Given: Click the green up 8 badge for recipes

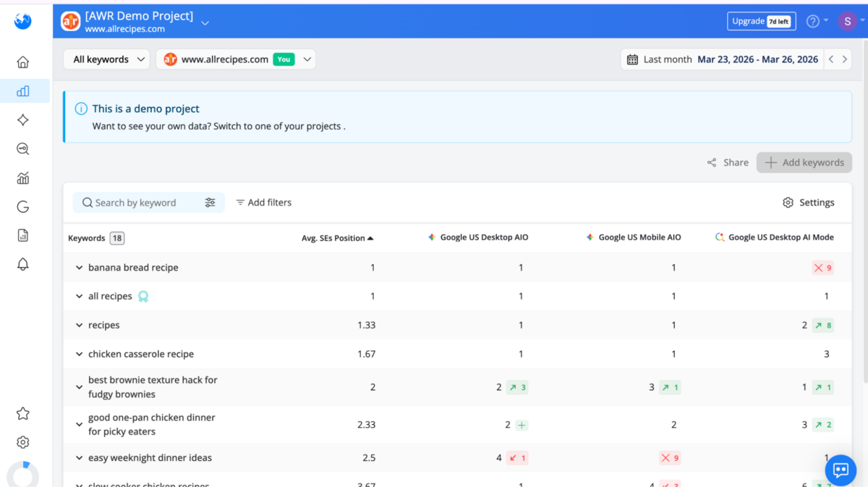Looking at the screenshot, I should tap(823, 326).
